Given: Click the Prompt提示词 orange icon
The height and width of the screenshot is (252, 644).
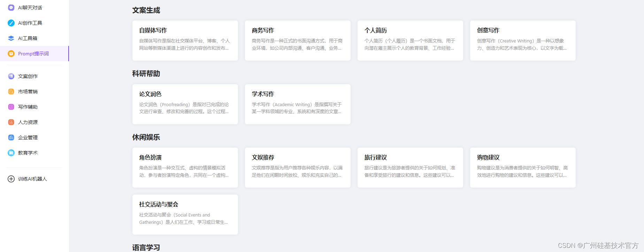Looking at the screenshot, I should click(11, 54).
